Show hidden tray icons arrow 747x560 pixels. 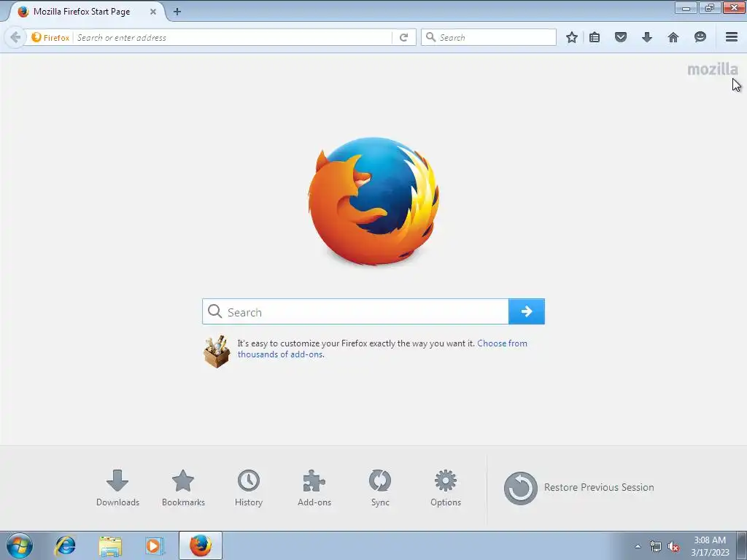[x=638, y=546]
